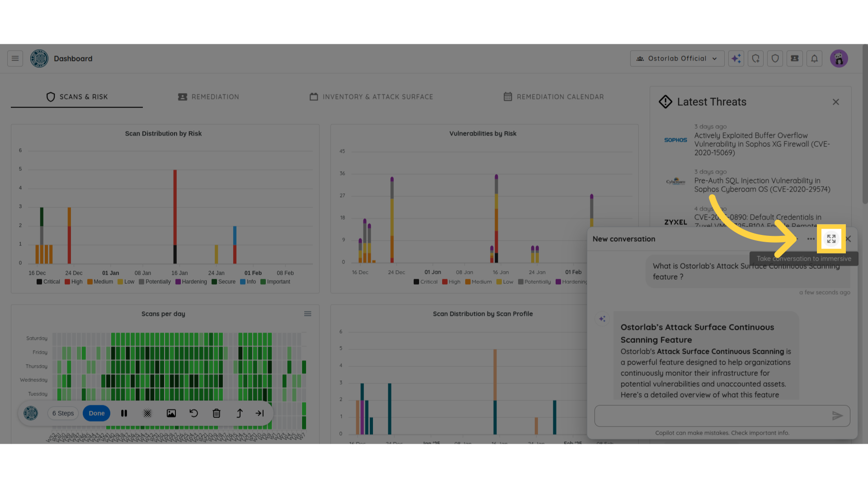868x488 pixels.
Task: Close the Copilot conversation panel
Action: [848, 239]
